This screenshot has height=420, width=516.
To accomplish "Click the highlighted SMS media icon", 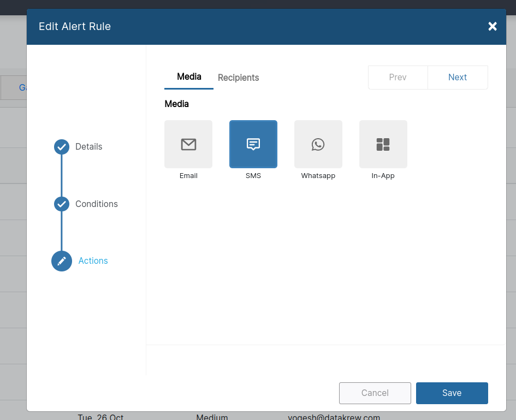I will point(253,144).
